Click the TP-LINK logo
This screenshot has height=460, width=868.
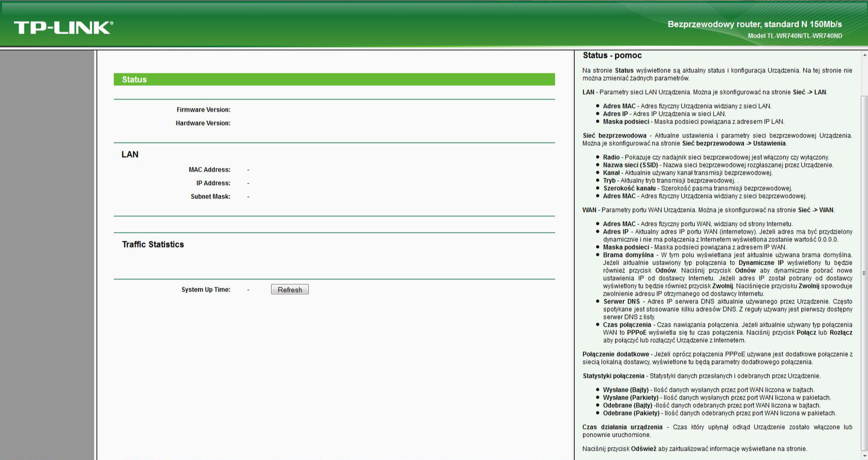(x=63, y=27)
